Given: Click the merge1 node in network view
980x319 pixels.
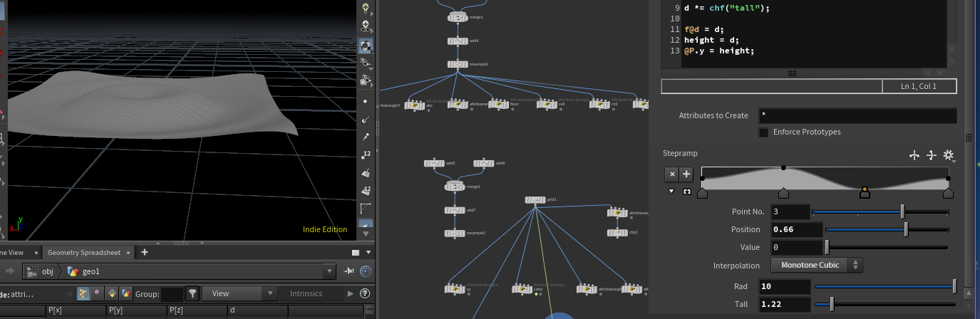Looking at the screenshot, I should (458, 17).
